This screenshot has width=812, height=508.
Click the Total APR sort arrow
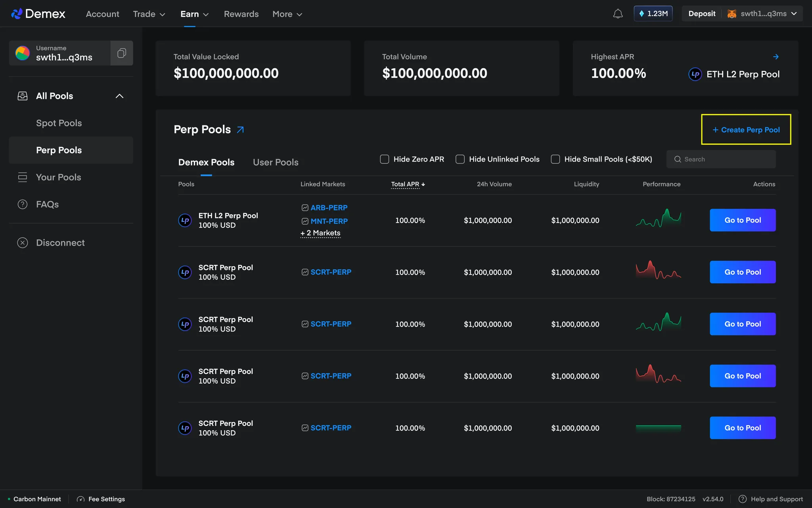(x=423, y=184)
